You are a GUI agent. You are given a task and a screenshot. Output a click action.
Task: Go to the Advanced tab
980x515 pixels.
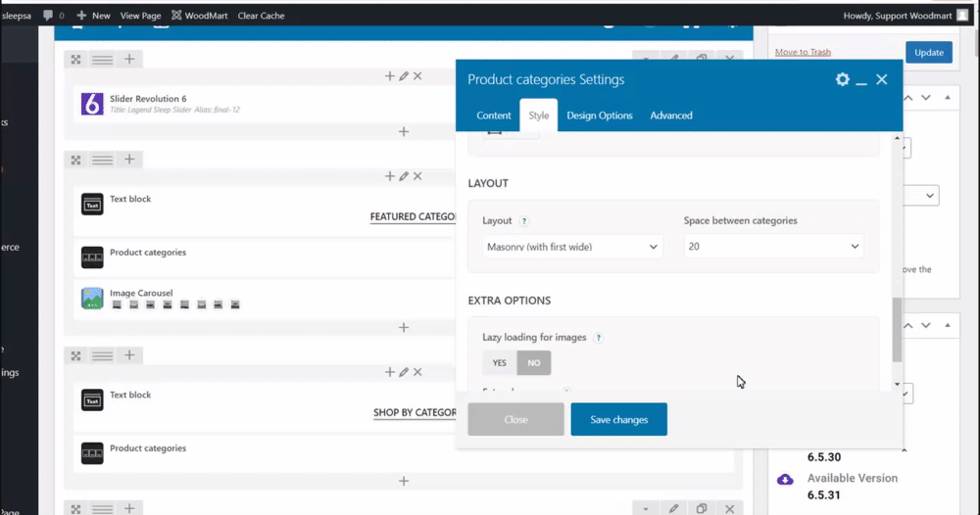click(671, 116)
